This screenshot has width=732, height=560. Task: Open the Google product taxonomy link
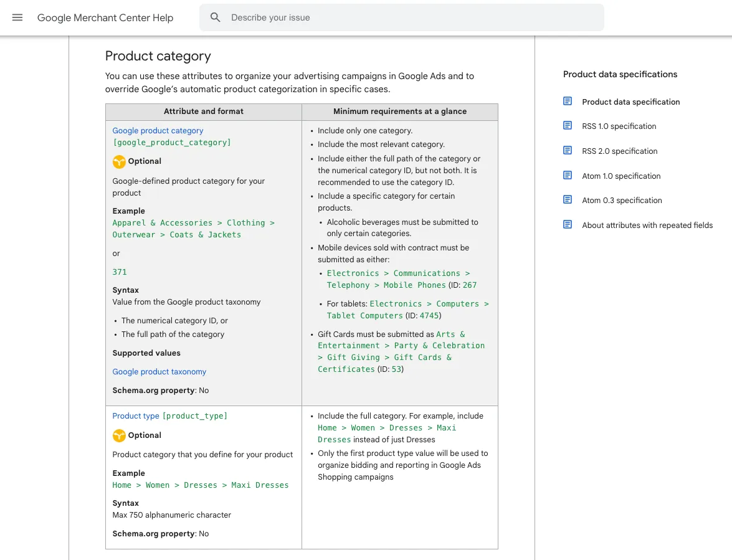(x=159, y=371)
